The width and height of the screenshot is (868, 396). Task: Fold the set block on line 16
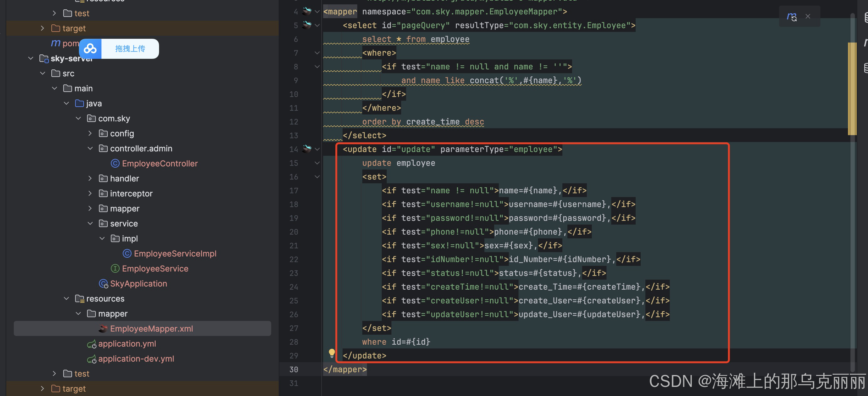317,176
